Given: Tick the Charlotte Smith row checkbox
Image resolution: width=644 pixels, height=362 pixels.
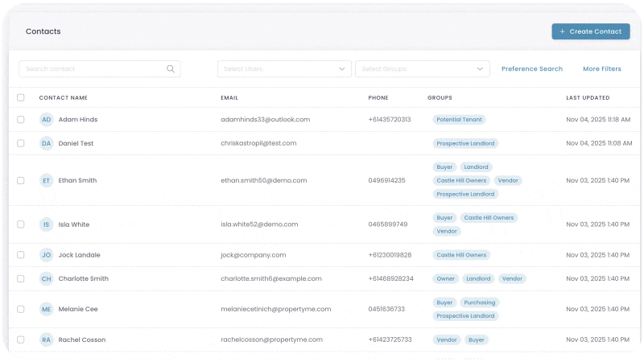Looking at the screenshot, I should (x=21, y=278).
